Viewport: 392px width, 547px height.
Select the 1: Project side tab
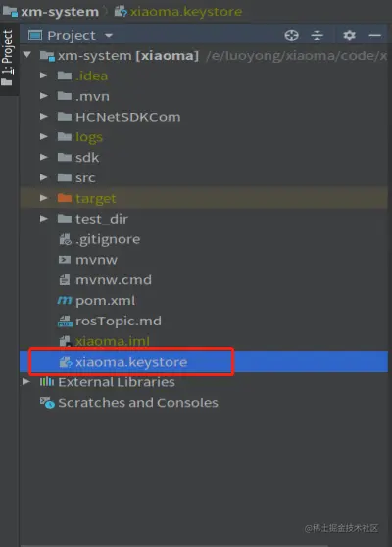click(x=8, y=58)
